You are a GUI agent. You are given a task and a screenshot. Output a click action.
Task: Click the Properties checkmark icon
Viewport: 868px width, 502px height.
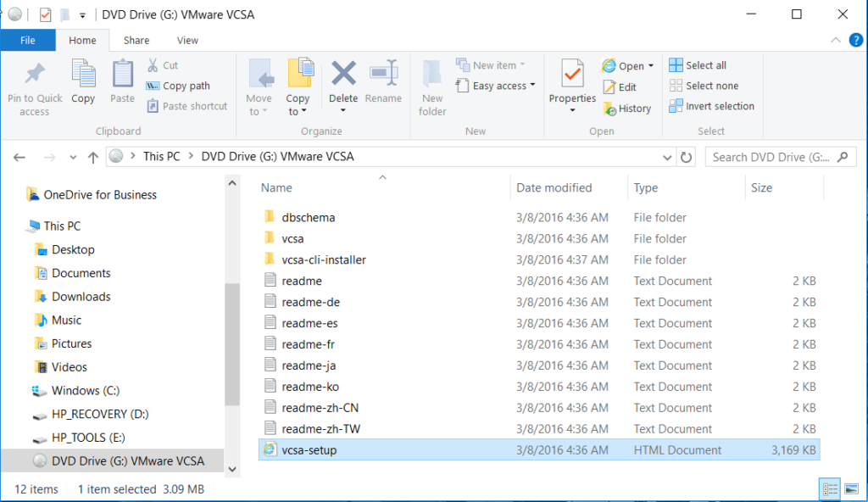click(572, 74)
